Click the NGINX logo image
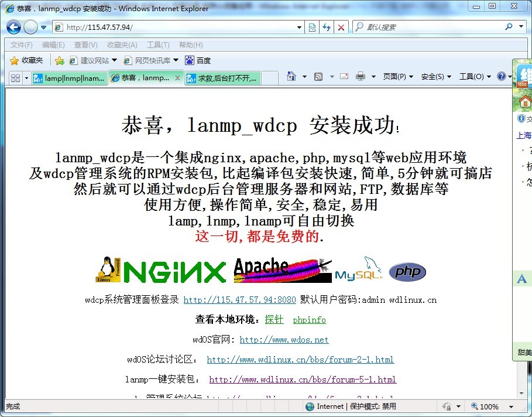The width and height of the screenshot is (532, 417). click(x=174, y=272)
